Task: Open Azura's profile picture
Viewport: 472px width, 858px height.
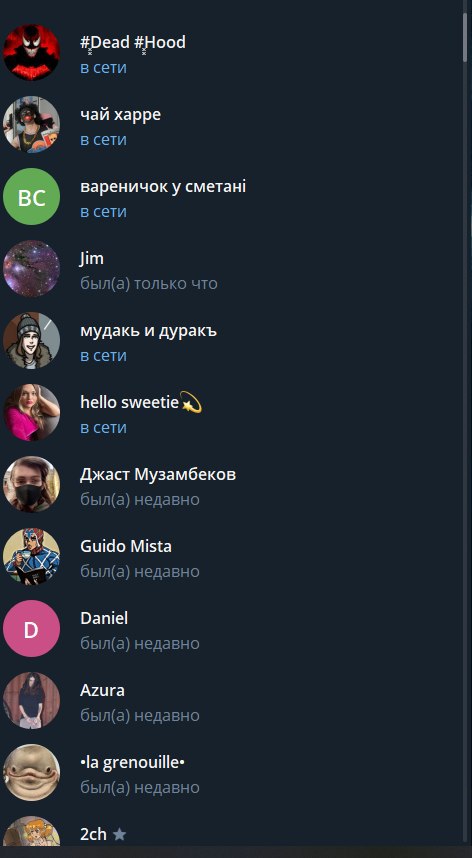Action: pyautogui.click(x=31, y=700)
